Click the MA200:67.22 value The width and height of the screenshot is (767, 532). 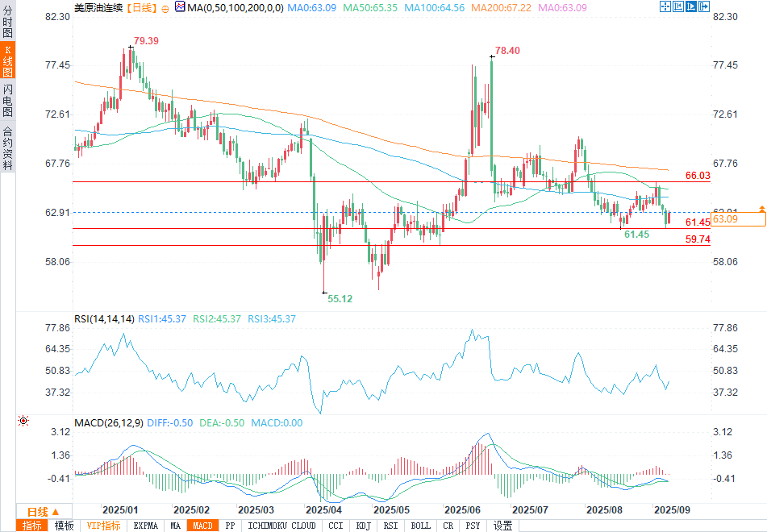pyautogui.click(x=501, y=8)
